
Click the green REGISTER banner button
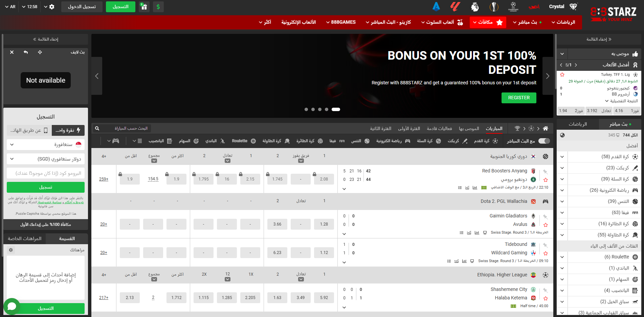[519, 98]
